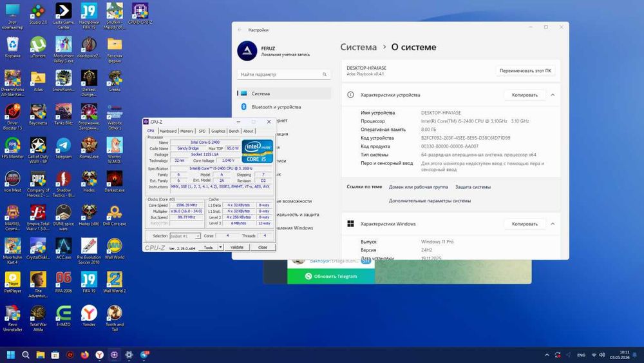The image size is (644, 363).
Task: Select the Studio 2.0 desktop icon
Action: coord(38,14)
